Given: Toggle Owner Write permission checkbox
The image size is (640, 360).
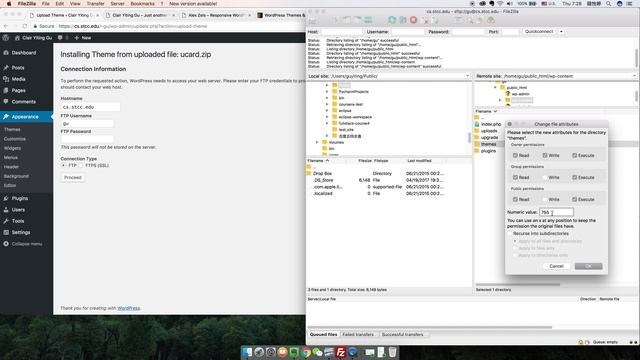Looking at the screenshot, I should (545, 156).
